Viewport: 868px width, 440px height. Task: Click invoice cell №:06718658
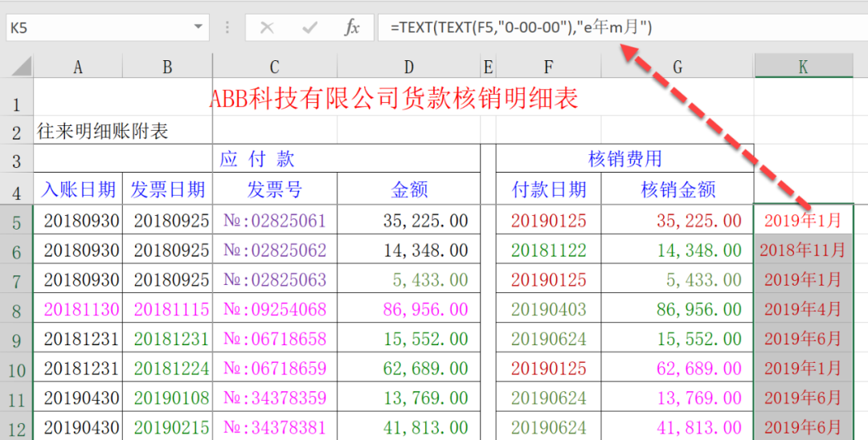[x=275, y=339]
